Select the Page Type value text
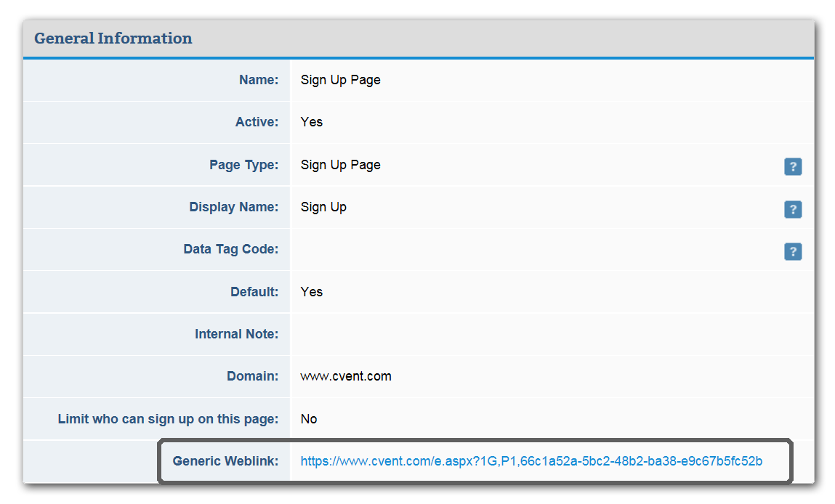The width and height of the screenshot is (835, 504). pyautogui.click(x=340, y=165)
